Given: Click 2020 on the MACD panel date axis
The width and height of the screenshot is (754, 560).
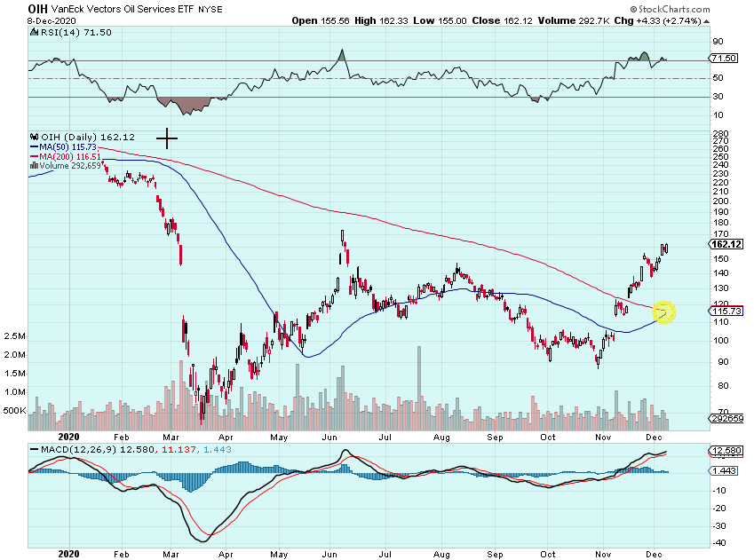Looking at the screenshot, I should point(68,555).
